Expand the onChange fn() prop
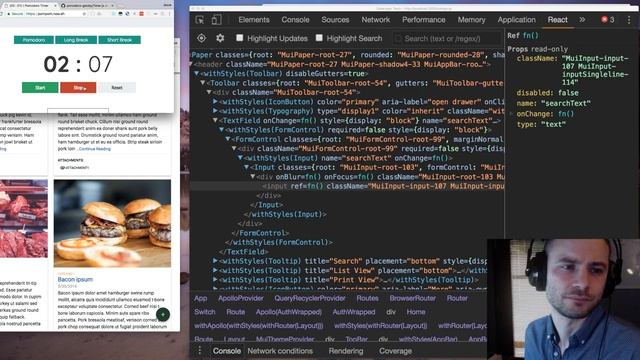This screenshot has width=640, height=360. pyautogui.click(x=511, y=114)
